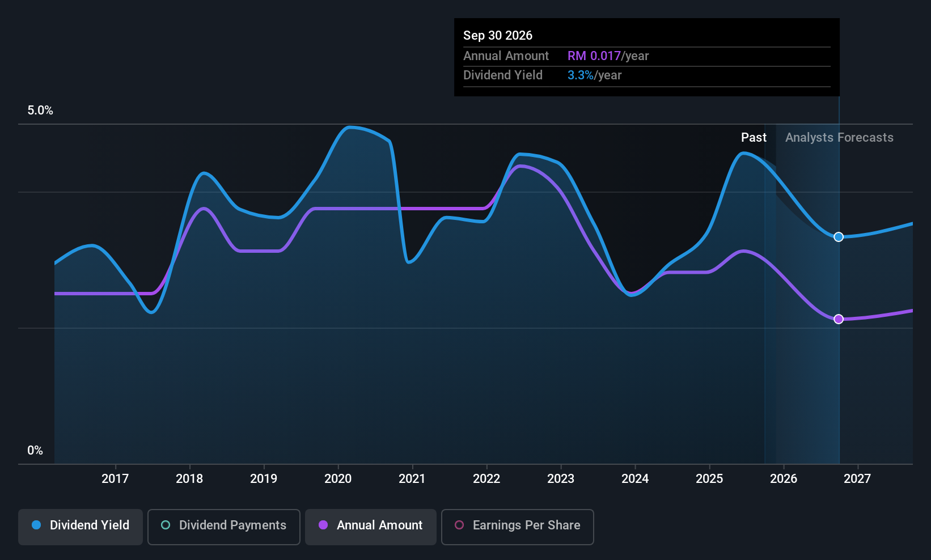Viewport: 931px width, 560px height.
Task: Click the Sep 30 2026 tooltip date
Action: tap(498, 36)
